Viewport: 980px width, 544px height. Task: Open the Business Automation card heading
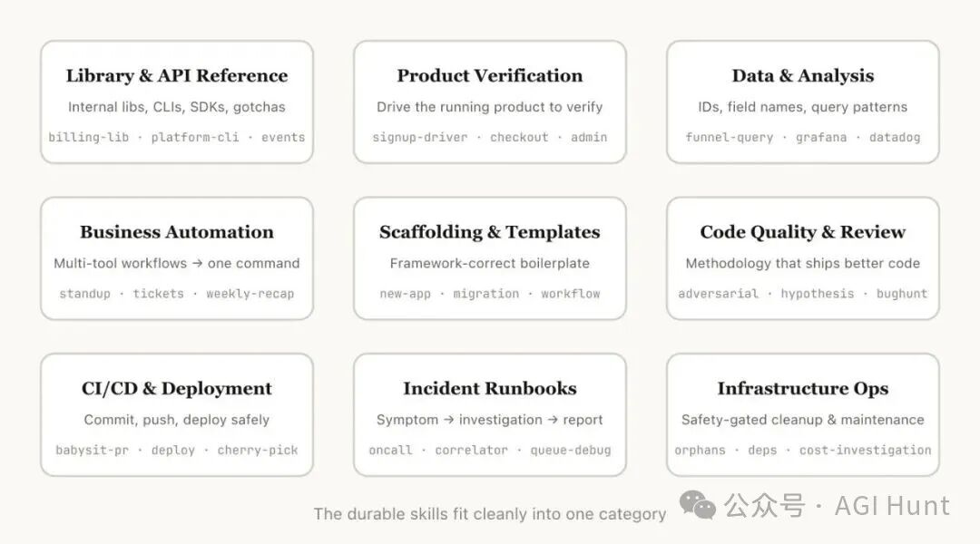[x=177, y=232]
